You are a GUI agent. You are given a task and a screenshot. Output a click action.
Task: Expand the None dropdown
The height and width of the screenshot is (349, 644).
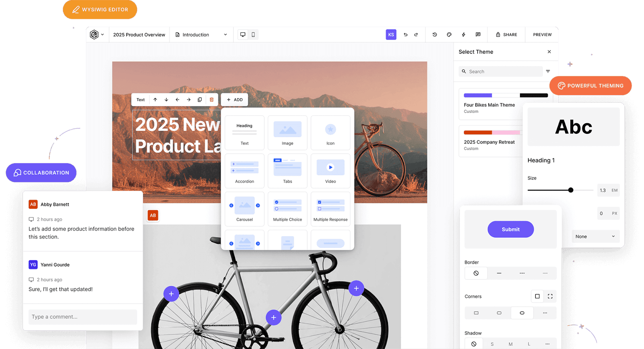pos(595,237)
